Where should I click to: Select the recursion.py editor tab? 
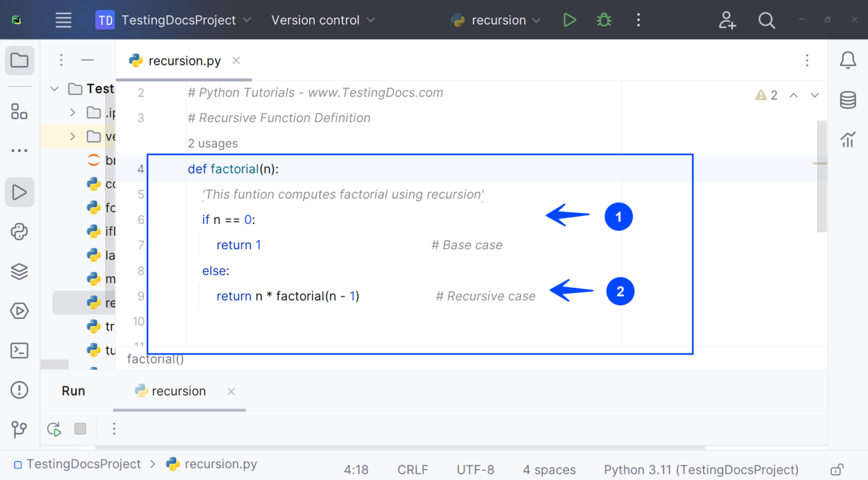[184, 61]
